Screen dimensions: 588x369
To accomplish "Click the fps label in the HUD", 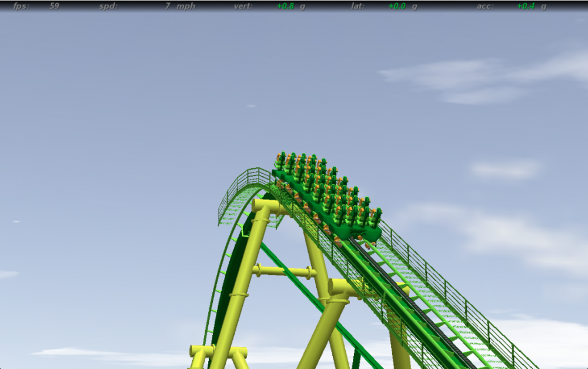I will point(21,6).
